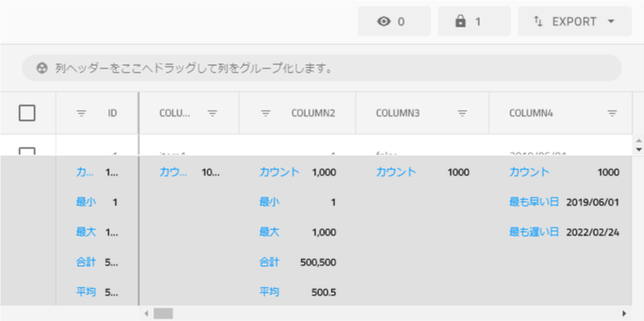
Task: Click カウント summary label under COLUMN4
Action: 529,173
